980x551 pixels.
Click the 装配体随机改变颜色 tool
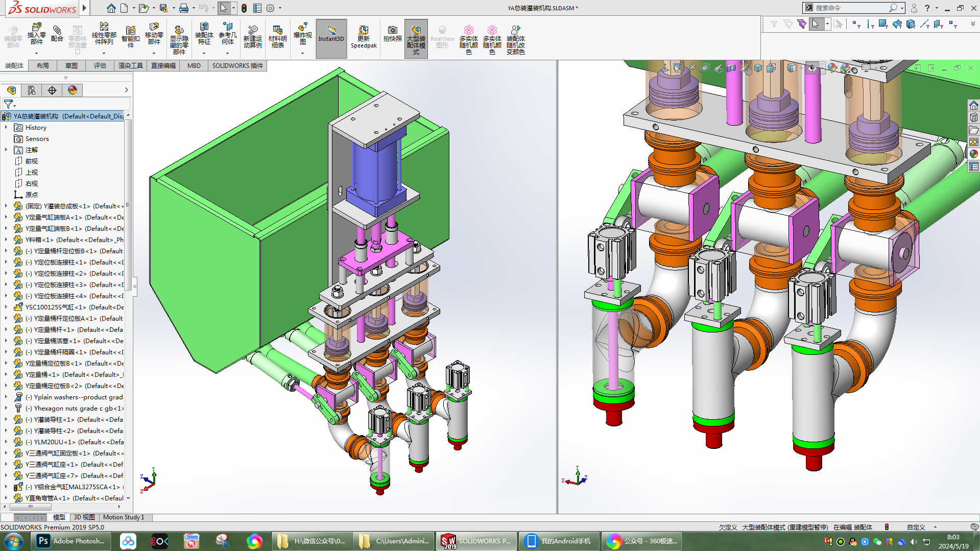(515, 40)
